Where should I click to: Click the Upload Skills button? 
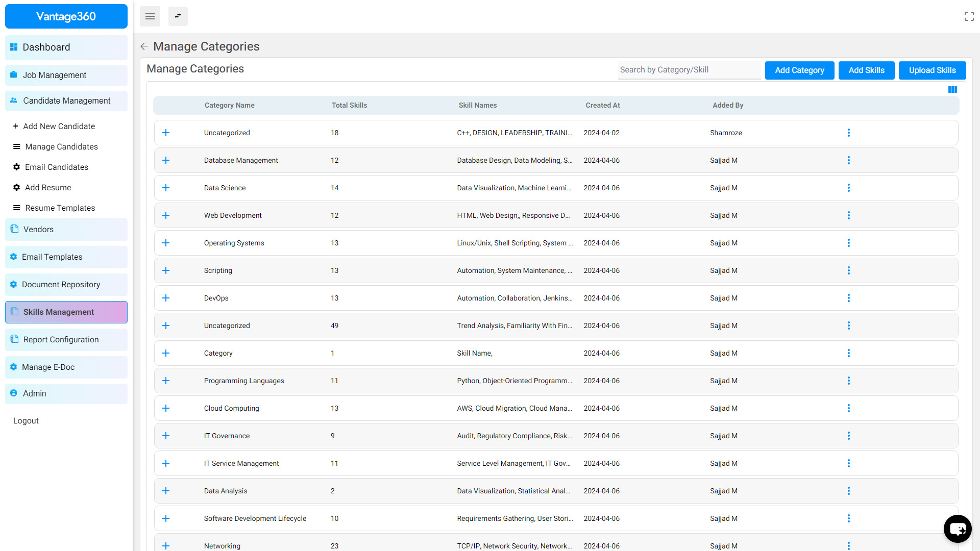932,70
